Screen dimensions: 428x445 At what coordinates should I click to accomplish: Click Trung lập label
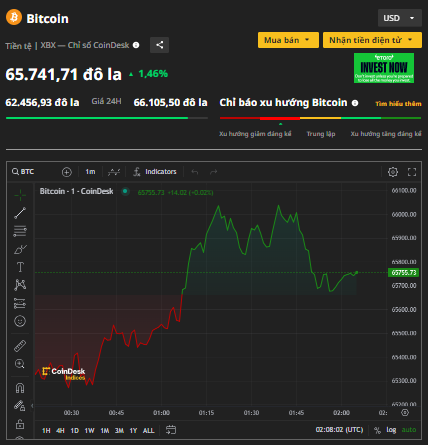click(321, 134)
